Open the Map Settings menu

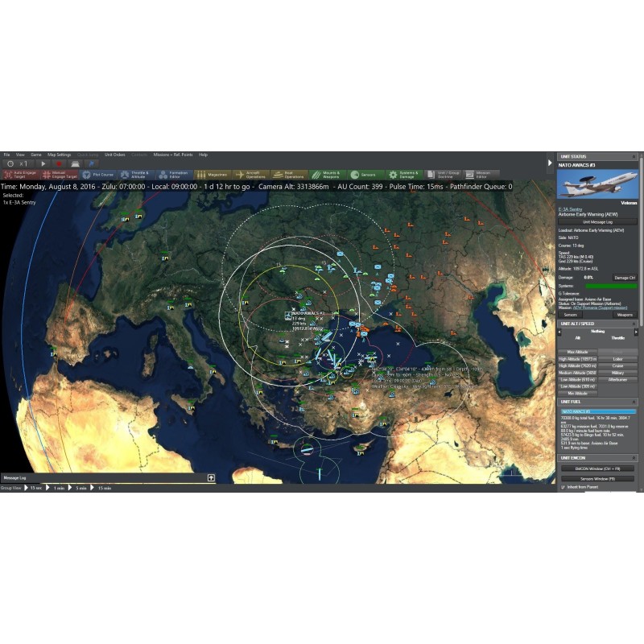click(59, 155)
